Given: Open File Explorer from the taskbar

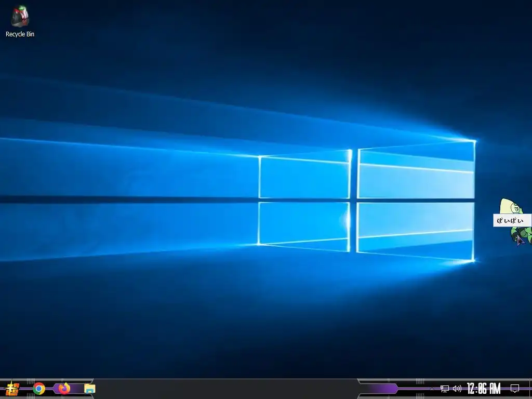Looking at the screenshot, I should [89, 389].
